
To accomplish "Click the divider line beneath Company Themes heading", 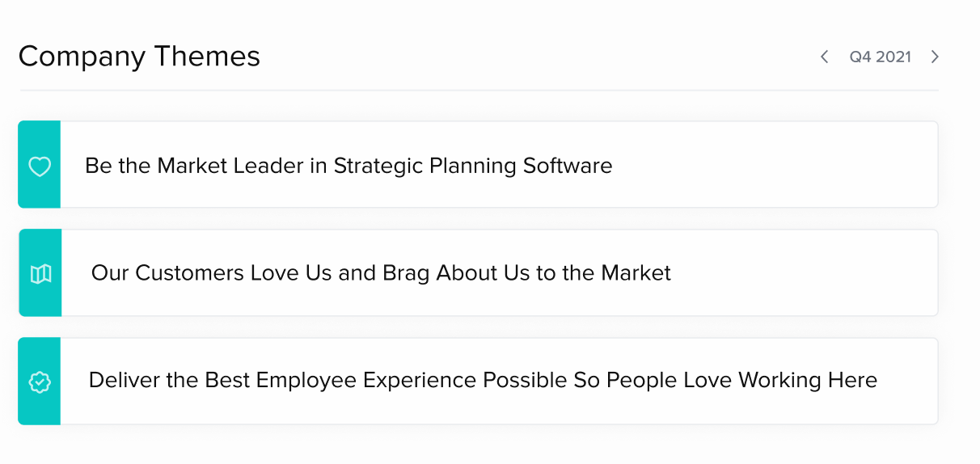I will coord(479,90).
